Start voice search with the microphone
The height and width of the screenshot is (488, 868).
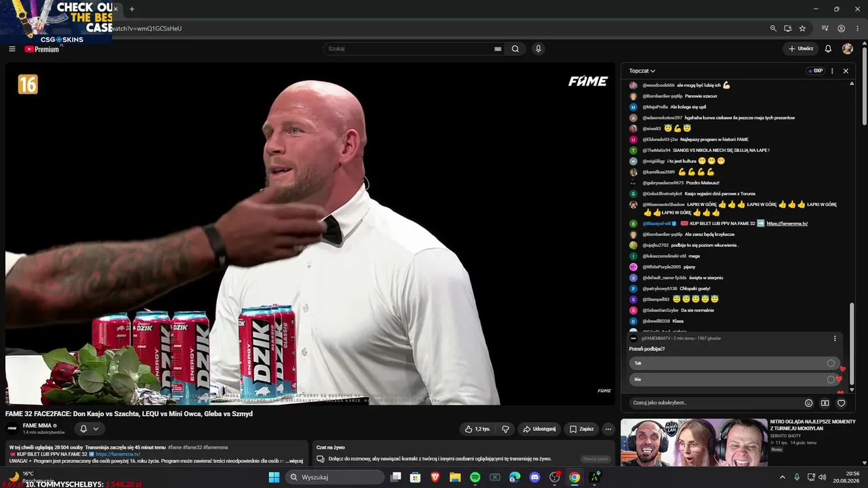[x=538, y=49]
